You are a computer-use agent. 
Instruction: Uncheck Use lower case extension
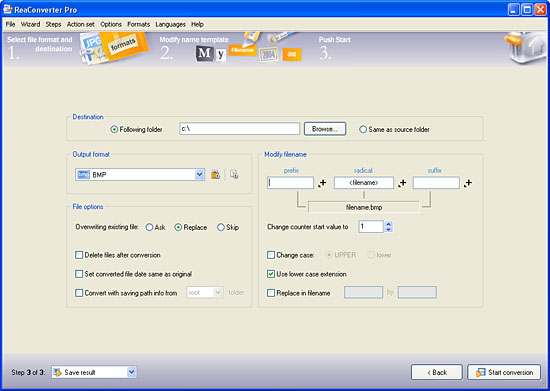click(271, 274)
